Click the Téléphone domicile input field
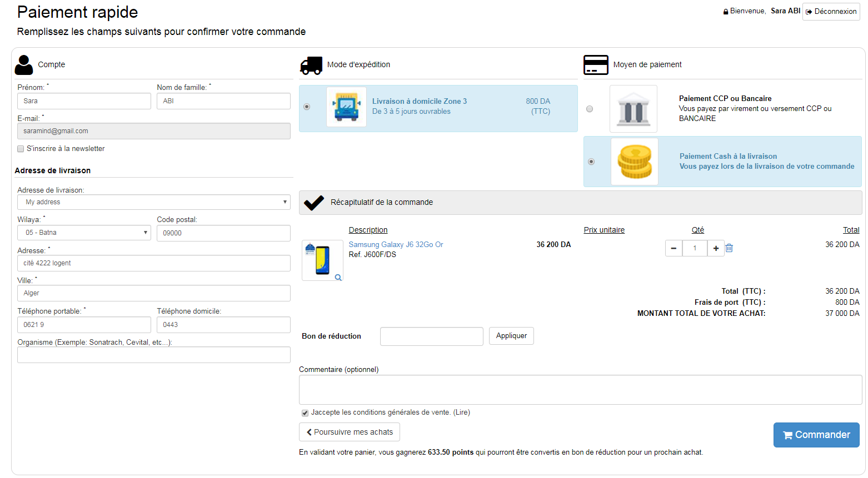 (x=223, y=325)
